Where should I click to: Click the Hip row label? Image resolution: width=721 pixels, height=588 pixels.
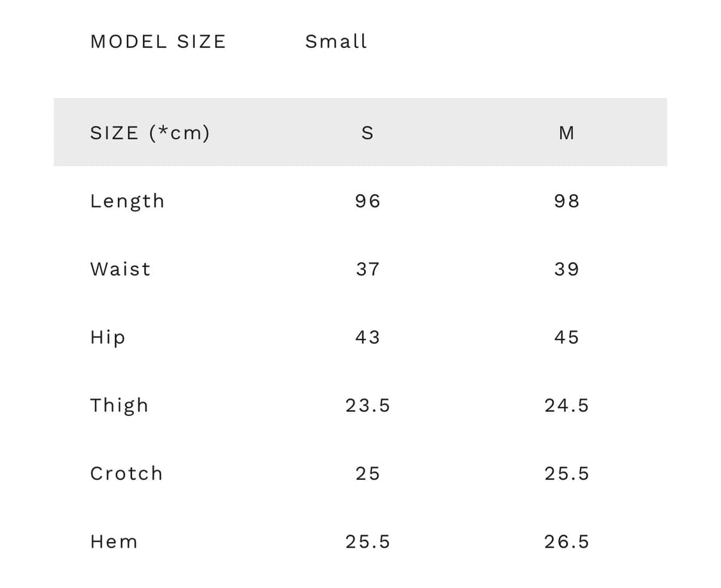point(108,337)
